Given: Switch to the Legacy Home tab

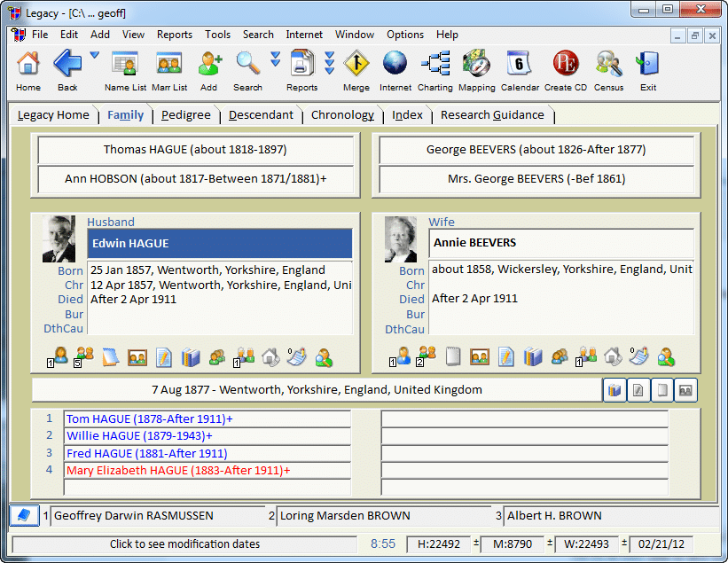Looking at the screenshot, I should [53, 115].
